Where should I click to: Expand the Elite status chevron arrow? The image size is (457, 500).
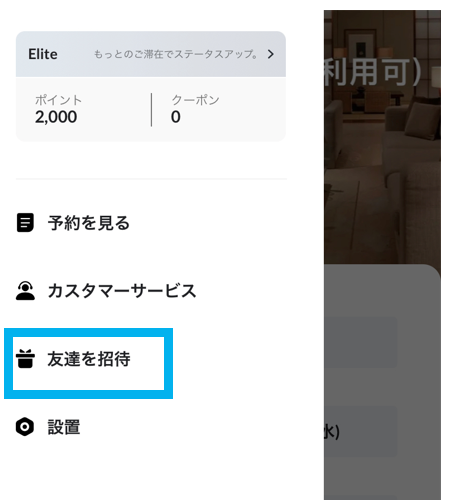[271, 54]
